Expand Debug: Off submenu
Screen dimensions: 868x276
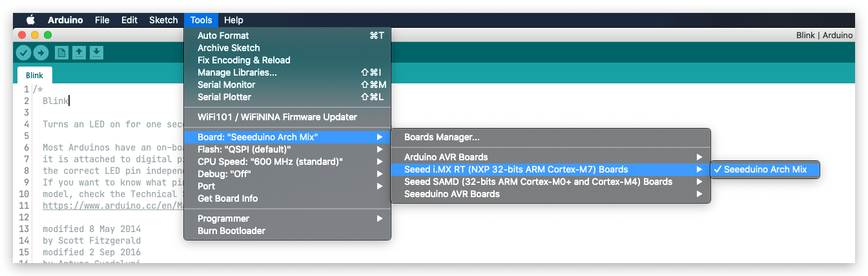click(x=287, y=174)
